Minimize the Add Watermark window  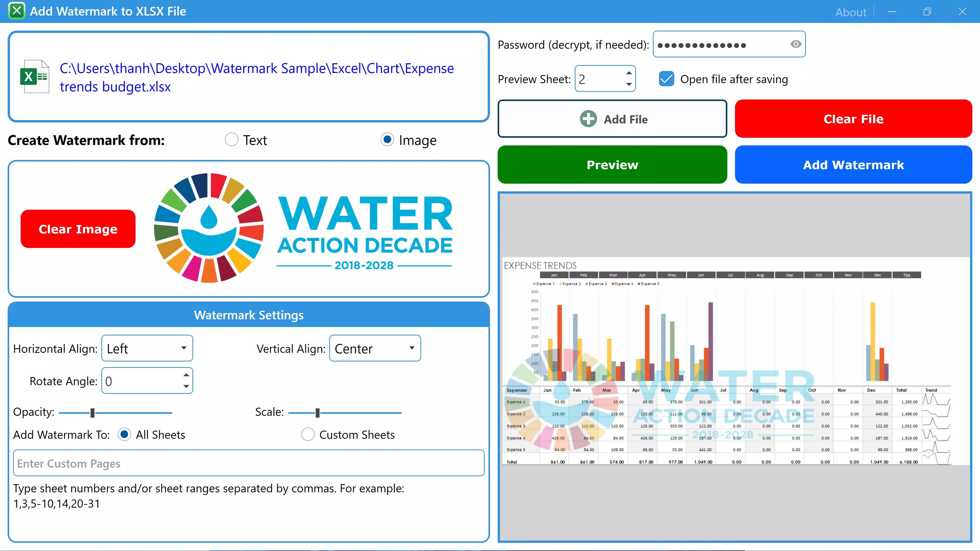click(892, 12)
